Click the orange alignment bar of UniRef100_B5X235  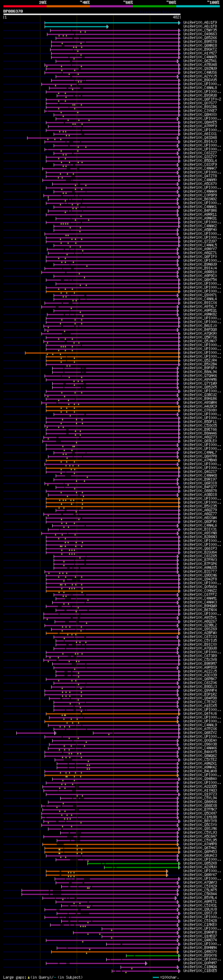coord(113,506)
